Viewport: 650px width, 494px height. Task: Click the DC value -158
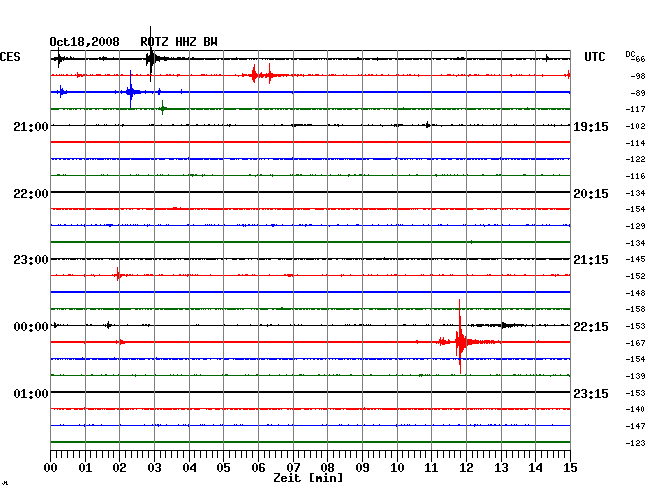click(635, 309)
